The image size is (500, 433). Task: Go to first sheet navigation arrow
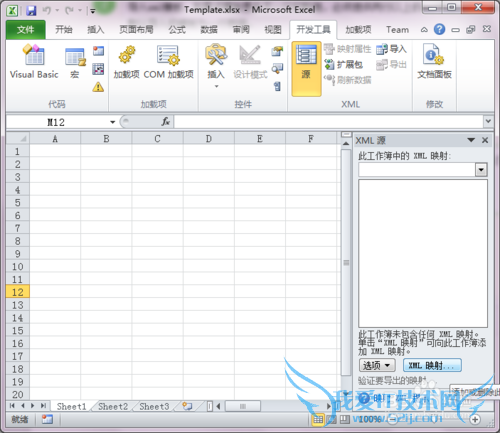12,406
